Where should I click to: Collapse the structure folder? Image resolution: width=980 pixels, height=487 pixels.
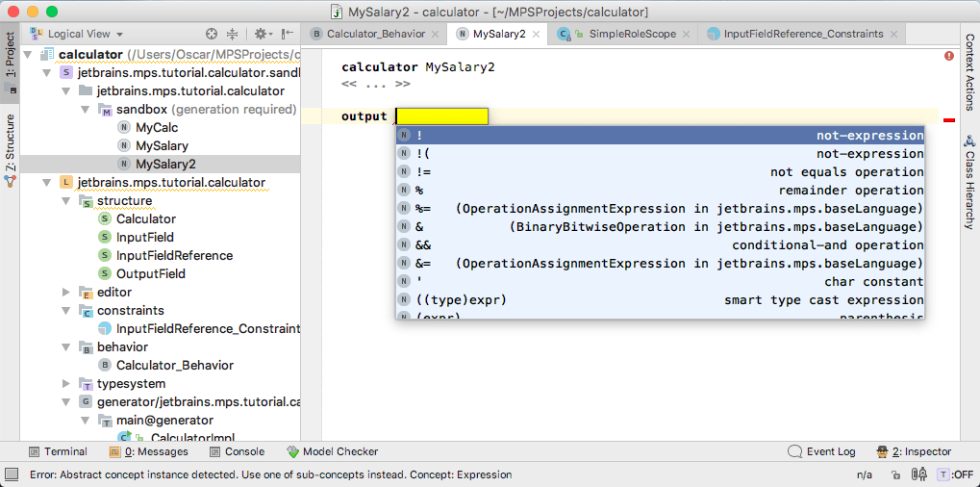66,201
